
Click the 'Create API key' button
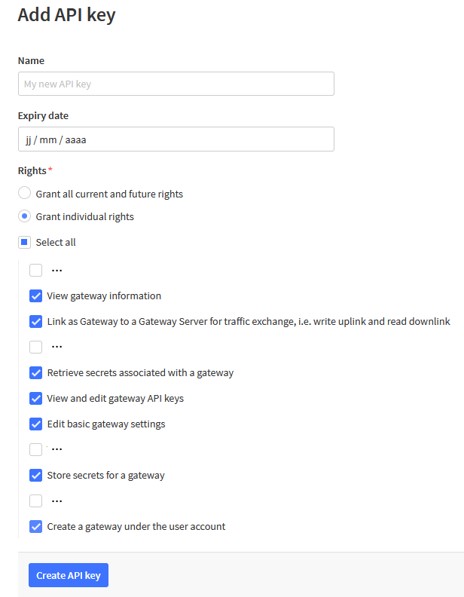pyautogui.click(x=69, y=575)
